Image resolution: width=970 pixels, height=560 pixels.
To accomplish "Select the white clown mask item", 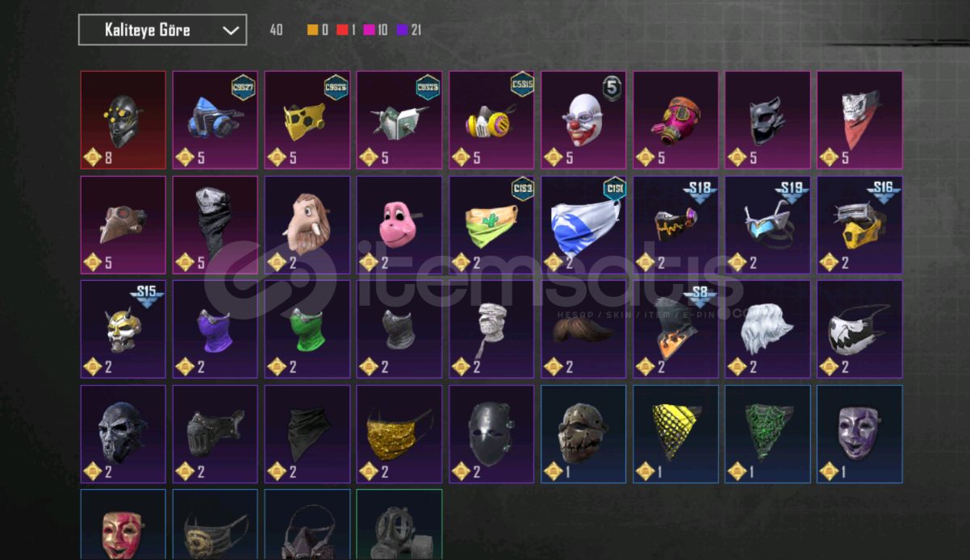I will 583,120.
